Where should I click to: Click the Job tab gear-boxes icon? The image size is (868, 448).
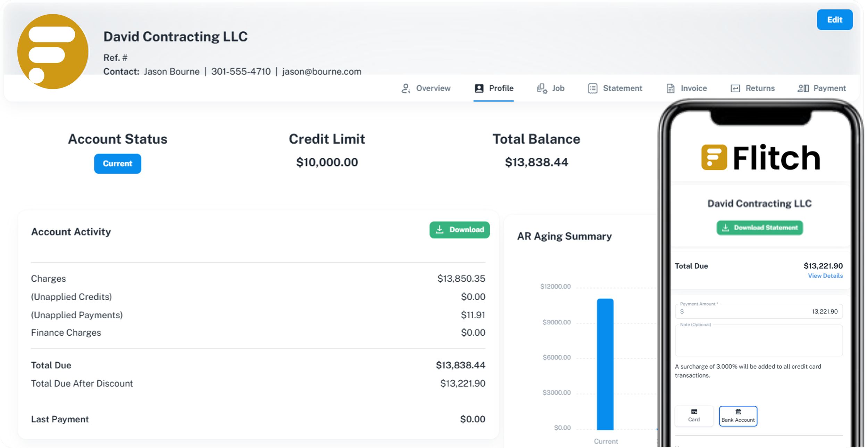(x=542, y=88)
